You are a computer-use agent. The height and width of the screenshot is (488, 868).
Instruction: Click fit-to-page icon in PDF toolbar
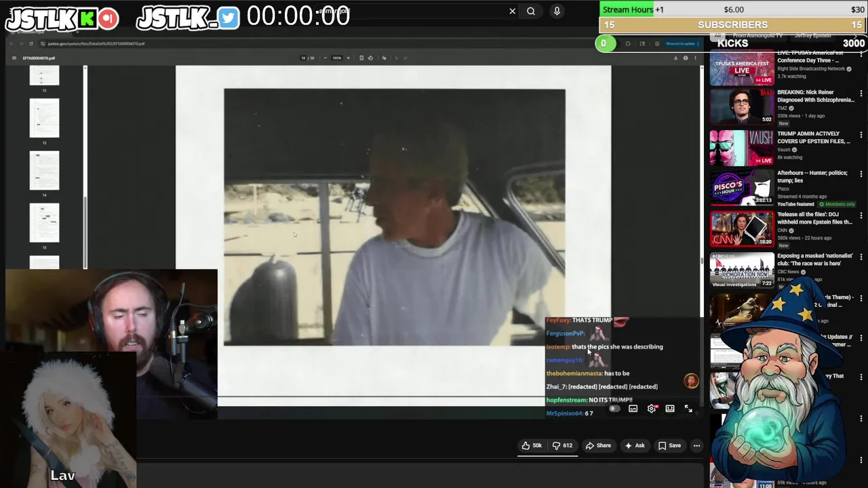tap(361, 58)
